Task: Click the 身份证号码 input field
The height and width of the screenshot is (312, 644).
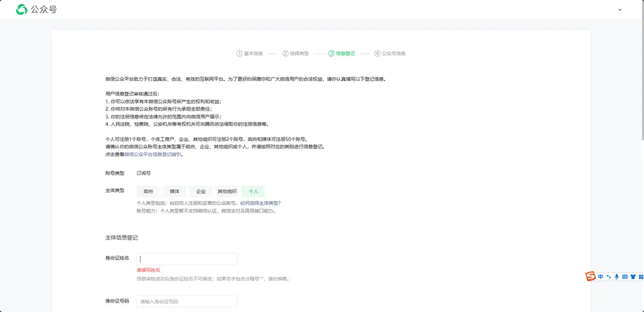Action: [187, 301]
